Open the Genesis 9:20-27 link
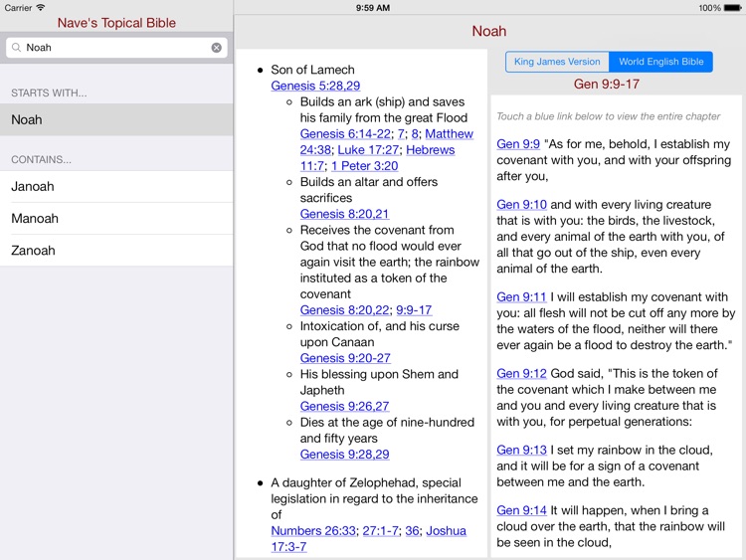This screenshot has height=560, width=746. pos(345,358)
